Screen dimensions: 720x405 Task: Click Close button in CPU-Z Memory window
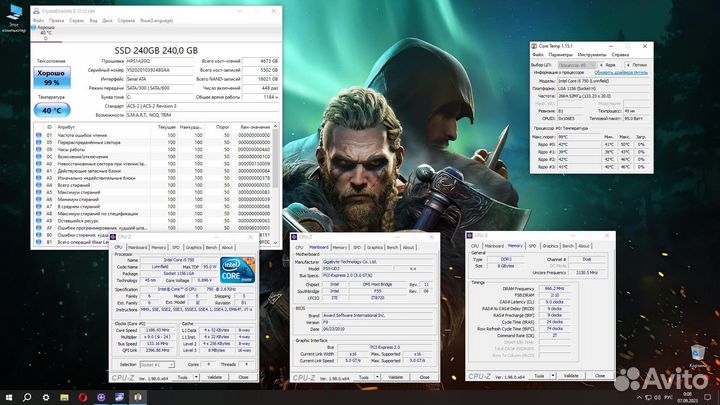click(x=600, y=376)
